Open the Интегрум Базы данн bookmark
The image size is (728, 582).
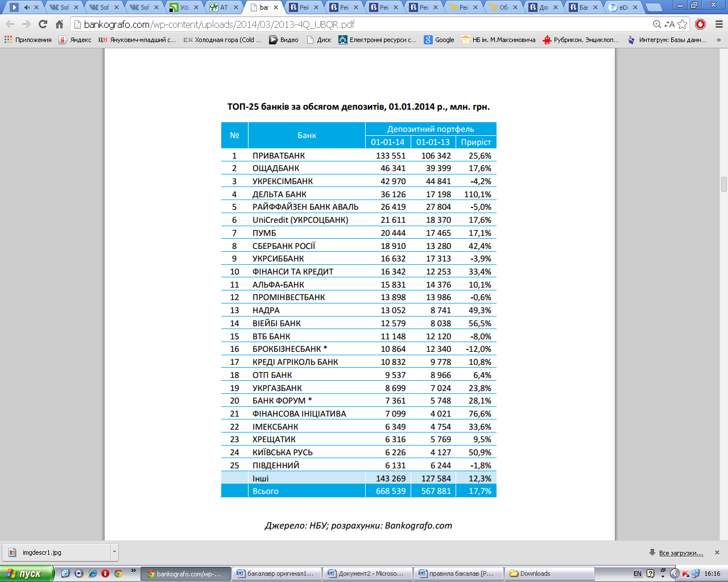pyautogui.click(x=667, y=40)
